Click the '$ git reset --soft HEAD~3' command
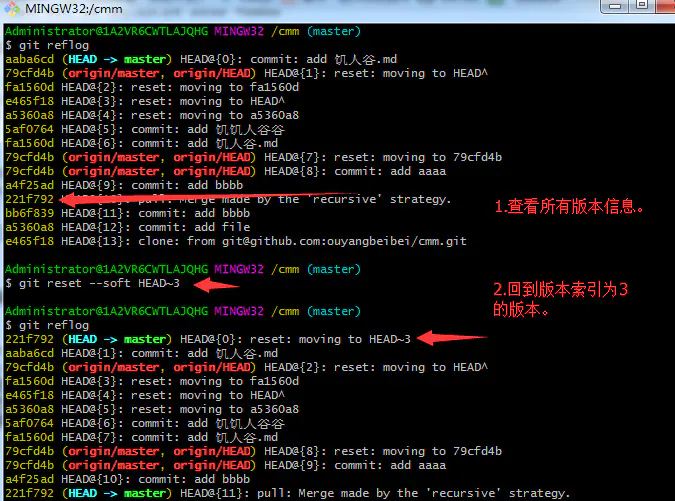This screenshot has width=675, height=501. [x=93, y=283]
